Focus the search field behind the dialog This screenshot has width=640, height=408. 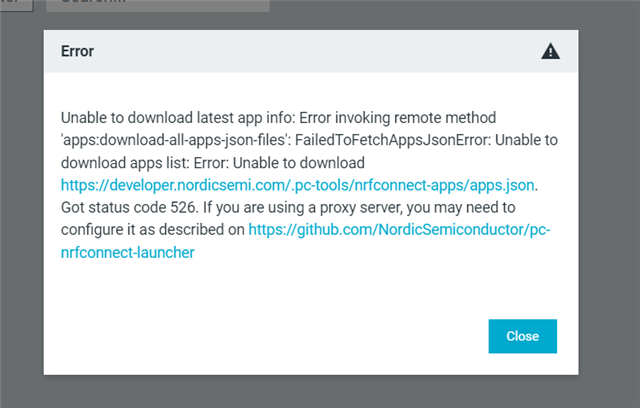pos(158,5)
